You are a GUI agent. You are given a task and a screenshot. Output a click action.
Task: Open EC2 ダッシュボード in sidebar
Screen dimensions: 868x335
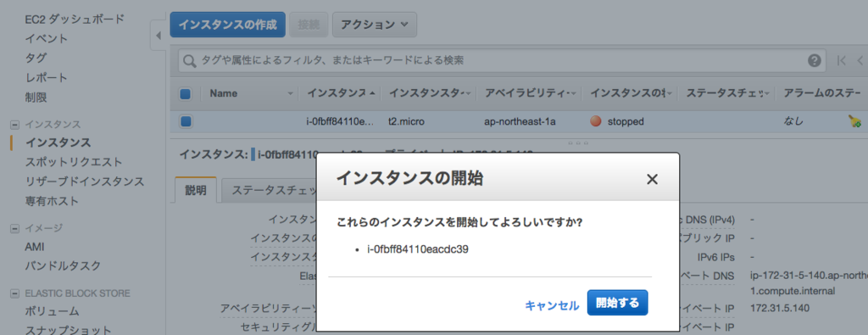[75, 19]
